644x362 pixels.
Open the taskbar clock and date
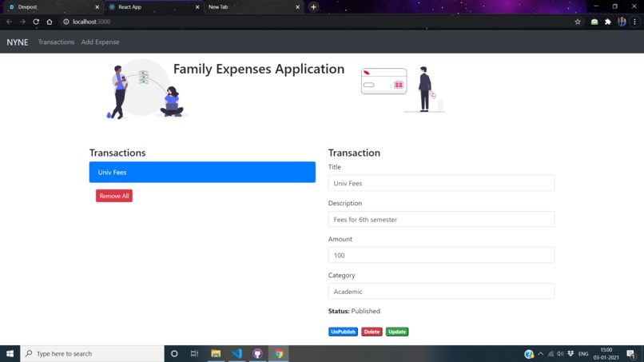click(606, 353)
